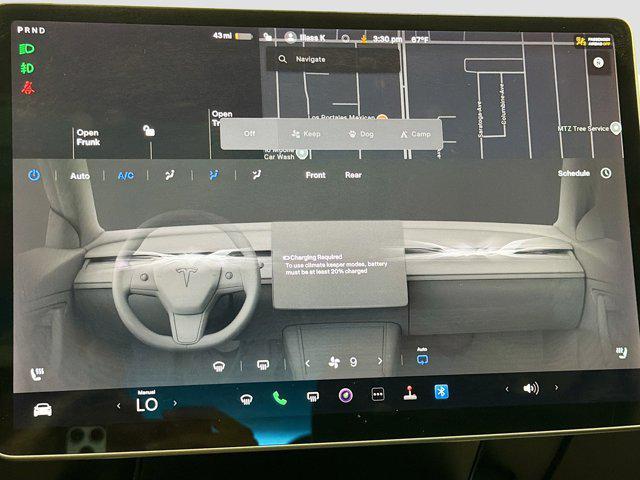Open the all apps menu
This screenshot has width=640, height=480.
click(x=378, y=394)
